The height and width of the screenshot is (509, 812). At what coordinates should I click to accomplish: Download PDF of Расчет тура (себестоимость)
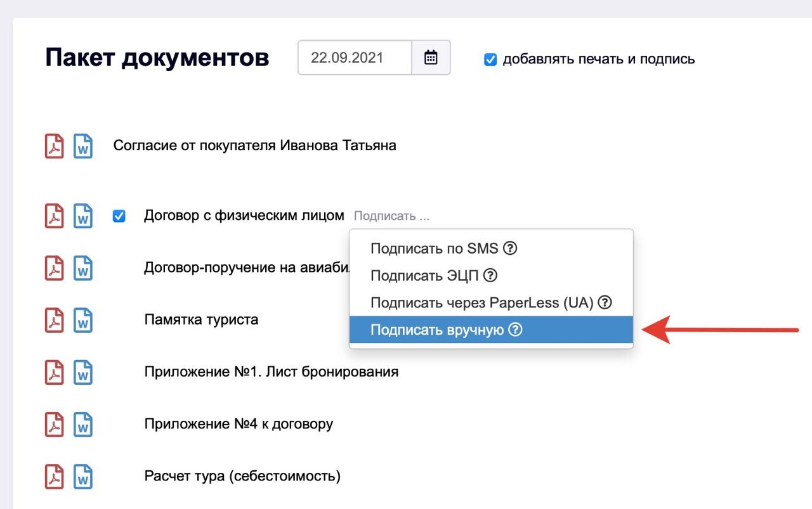tap(54, 476)
